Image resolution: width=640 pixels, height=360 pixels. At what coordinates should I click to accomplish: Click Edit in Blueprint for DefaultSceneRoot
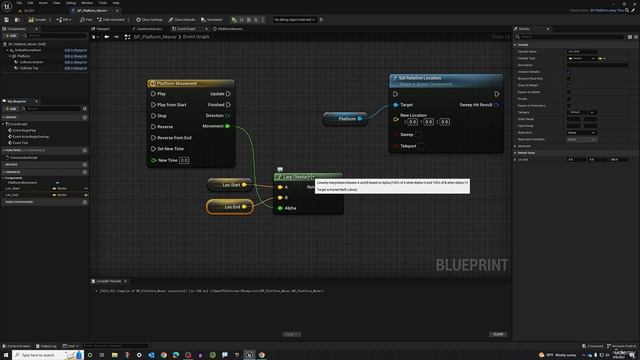[76, 50]
